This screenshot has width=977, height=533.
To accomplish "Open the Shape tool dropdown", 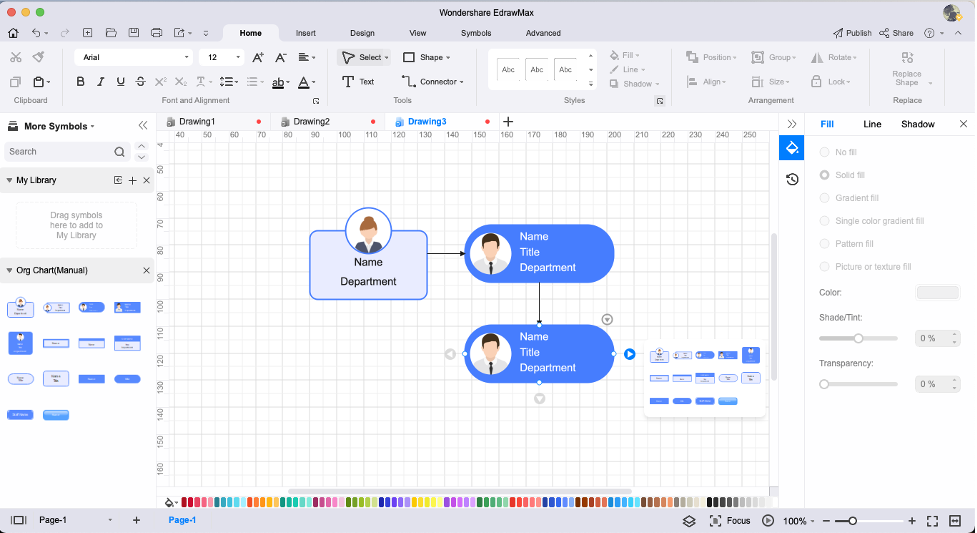I will pos(448,57).
